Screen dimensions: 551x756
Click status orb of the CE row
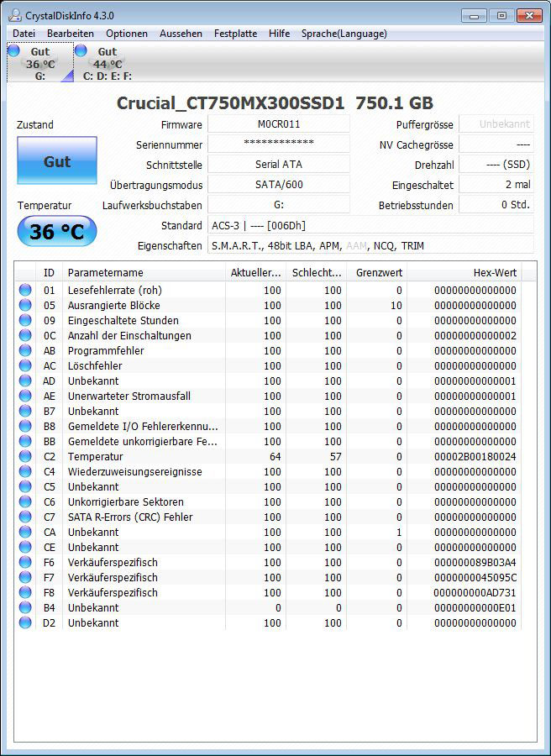click(x=25, y=547)
